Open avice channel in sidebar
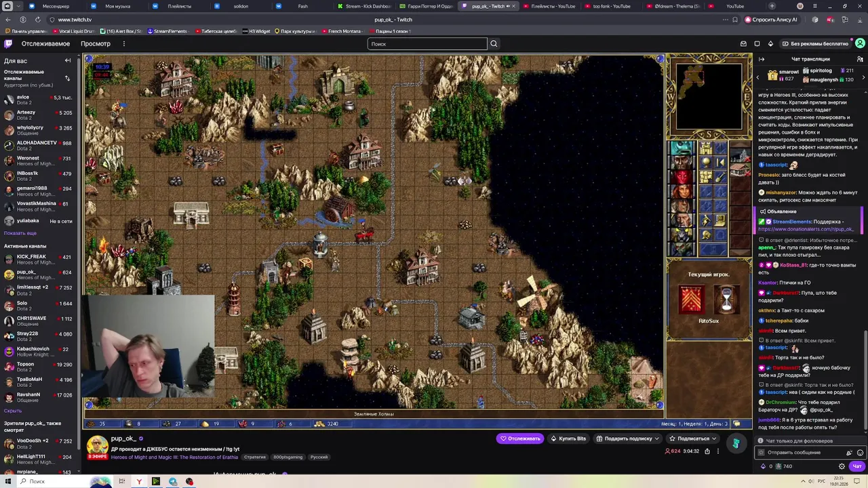Image resolution: width=868 pixels, height=488 pixels. click(40, 100)
